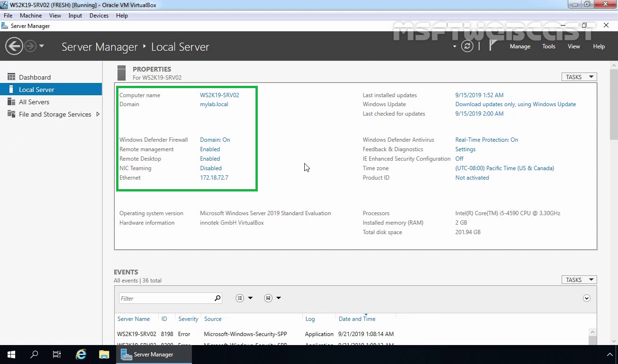Screen dimensions: 618x364
Task: Click Last installed updates date link
Action: 479,95
